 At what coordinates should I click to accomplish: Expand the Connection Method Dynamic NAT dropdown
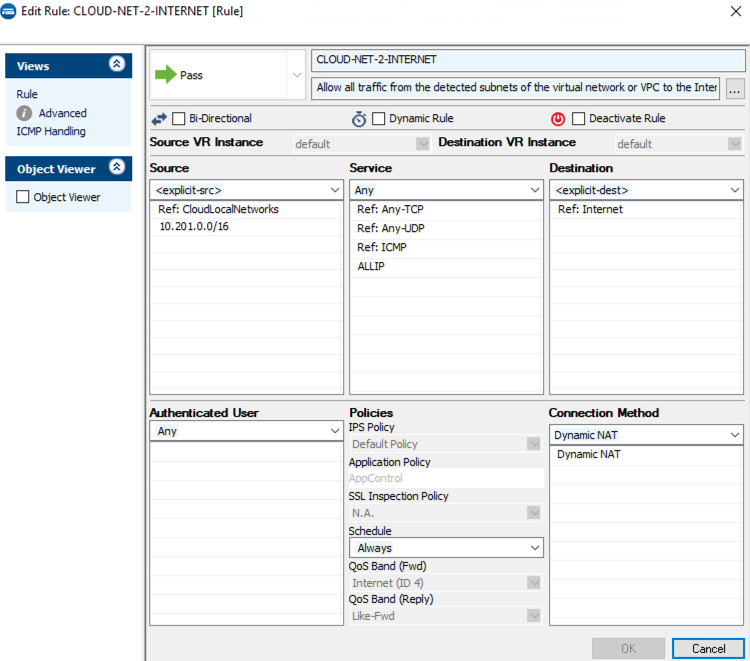[x=646, y=435]
